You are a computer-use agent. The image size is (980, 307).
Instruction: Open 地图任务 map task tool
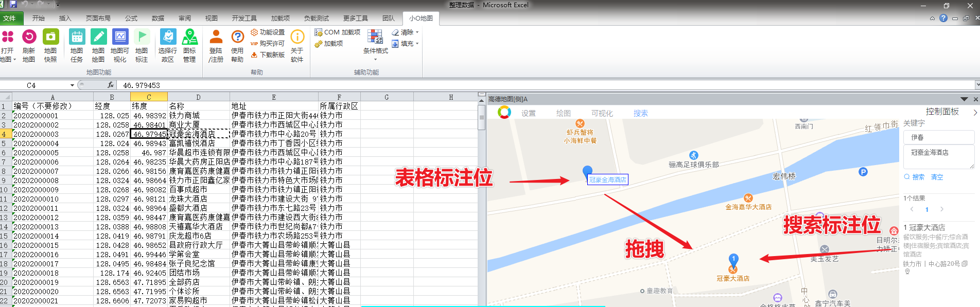point(77,45)
